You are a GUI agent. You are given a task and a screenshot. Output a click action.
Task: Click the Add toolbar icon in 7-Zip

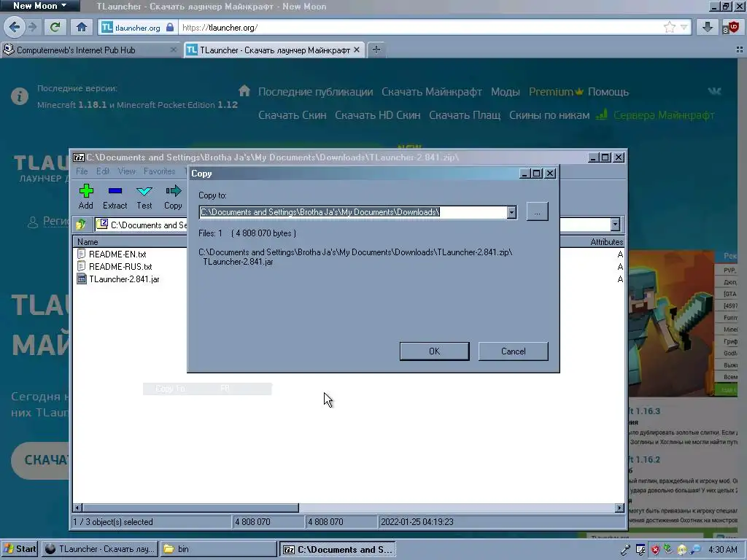point(86,197)
